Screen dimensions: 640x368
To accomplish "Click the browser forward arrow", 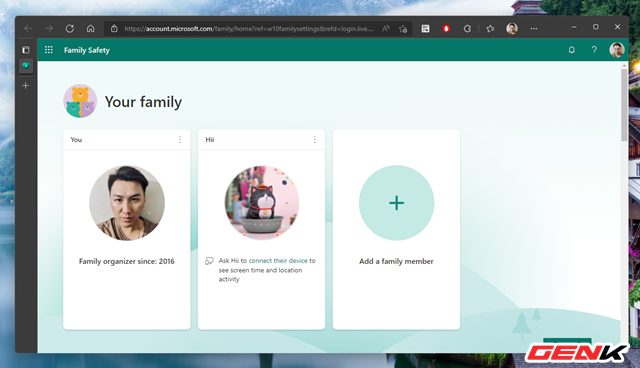I will coord(49,29).
